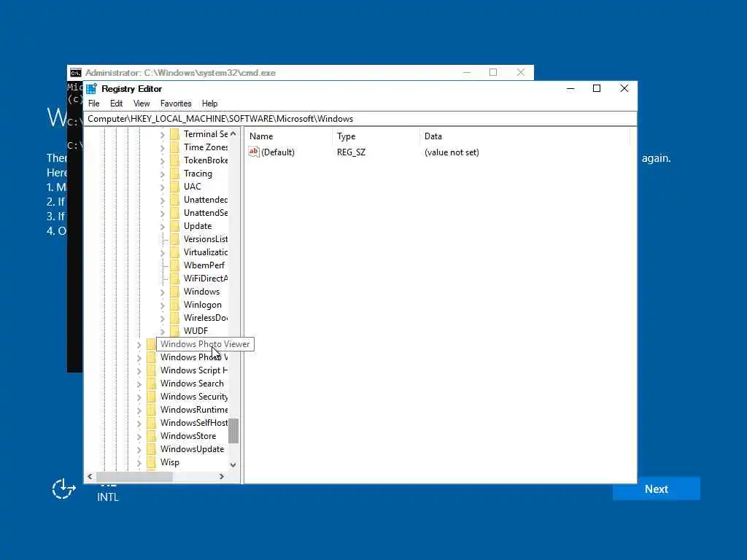Select the Windows Security folder icon

pyautogui.click(x=152, y=397)
